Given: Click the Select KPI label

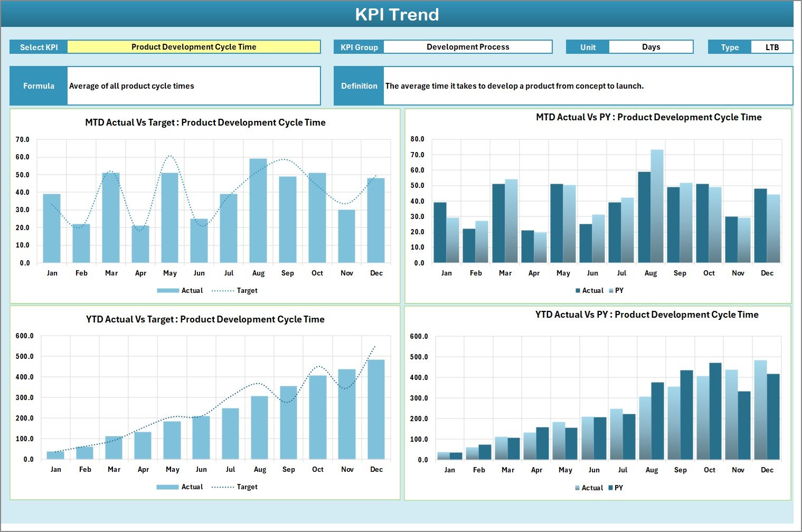Looking at the screenshot, I should [38, 46].
